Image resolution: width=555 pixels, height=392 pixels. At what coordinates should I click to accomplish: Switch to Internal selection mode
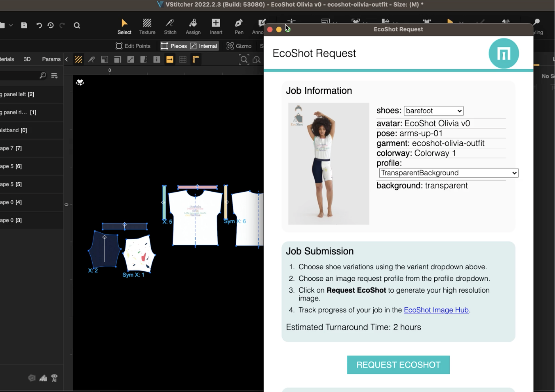click(204, 46)
